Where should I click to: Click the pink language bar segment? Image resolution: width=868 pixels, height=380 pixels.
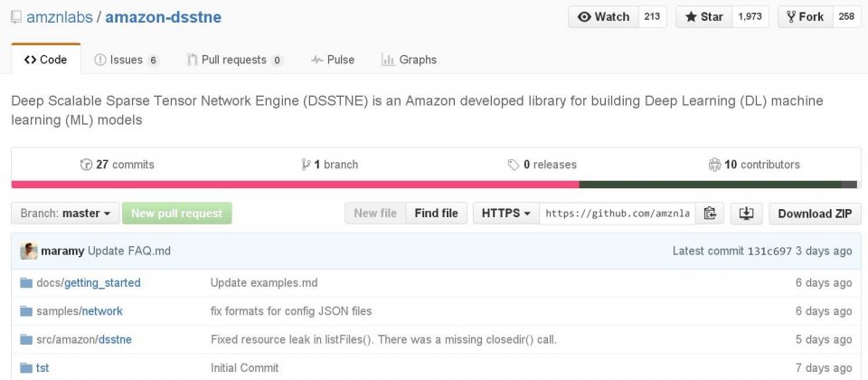tap(295, 185)
